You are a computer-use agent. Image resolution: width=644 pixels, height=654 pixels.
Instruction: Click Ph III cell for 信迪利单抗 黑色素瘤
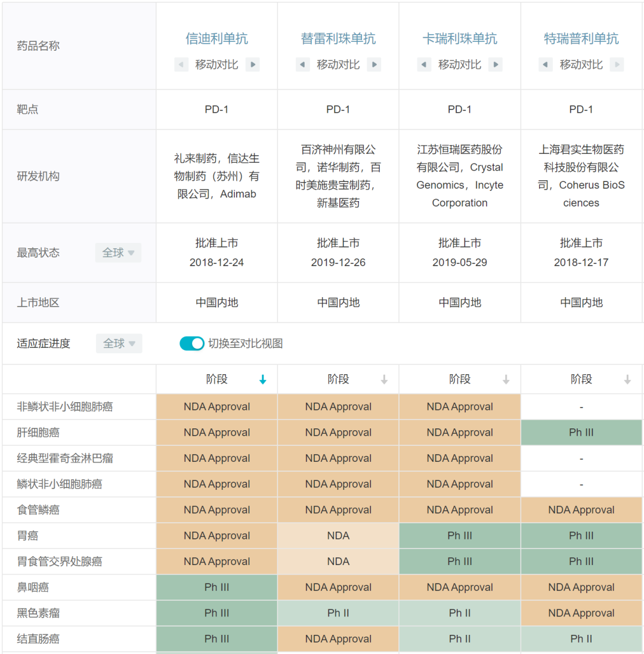pyautogui.click(x=216, y=613)
